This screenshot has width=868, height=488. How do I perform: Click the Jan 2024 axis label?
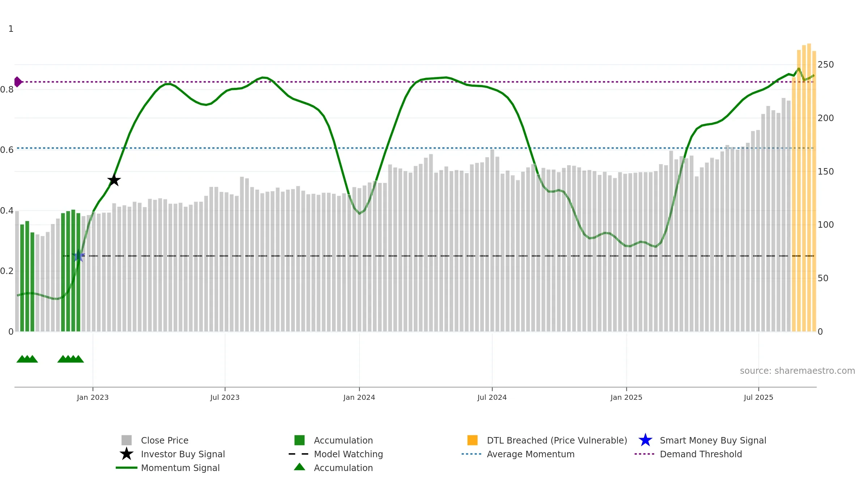click(x=359, y=397)
